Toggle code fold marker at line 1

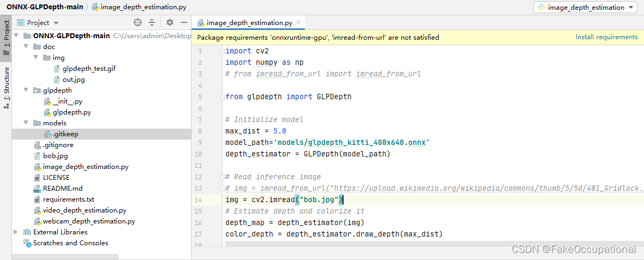pos(223,51)
